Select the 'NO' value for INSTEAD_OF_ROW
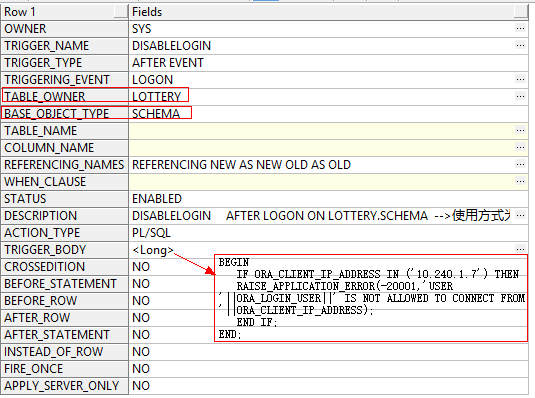This screenshot has width=535, height=398. point(141,352)
